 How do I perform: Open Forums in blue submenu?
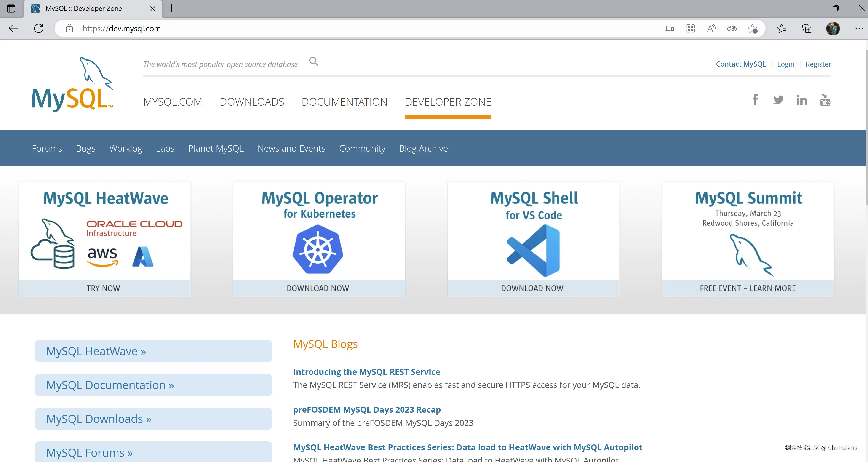pyautogui.click(x=47, y=148)
